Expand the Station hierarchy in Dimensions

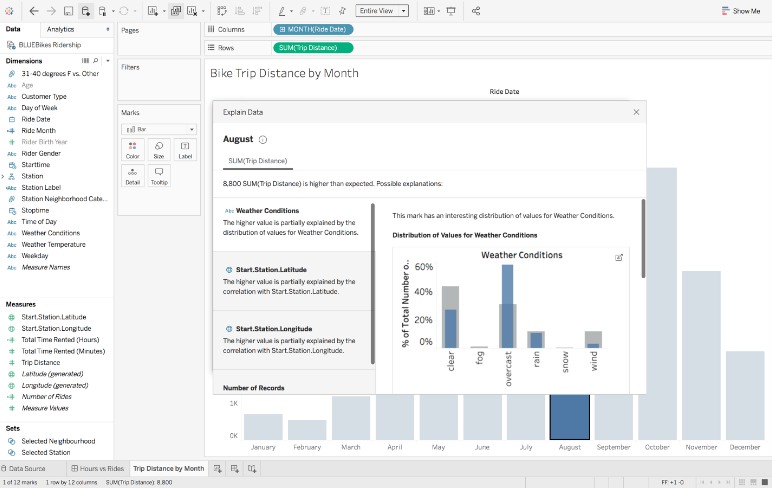pos(3,176)
